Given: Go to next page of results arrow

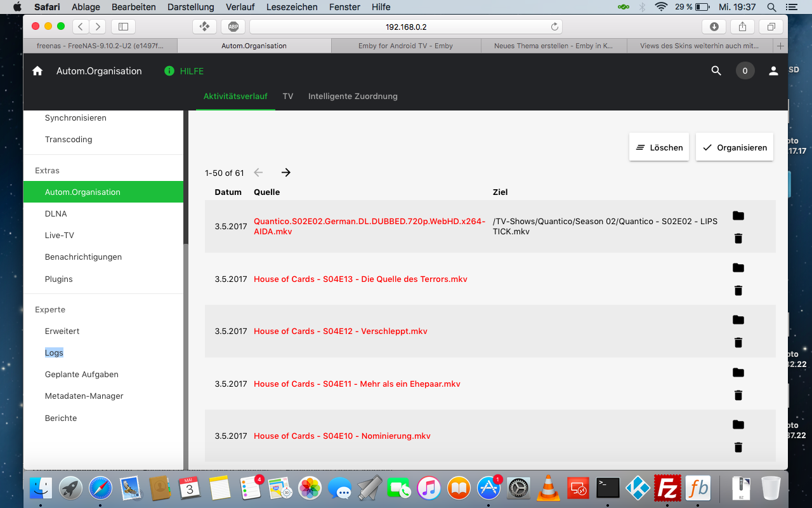Looking at the screenshot, I should pos(285,173).
